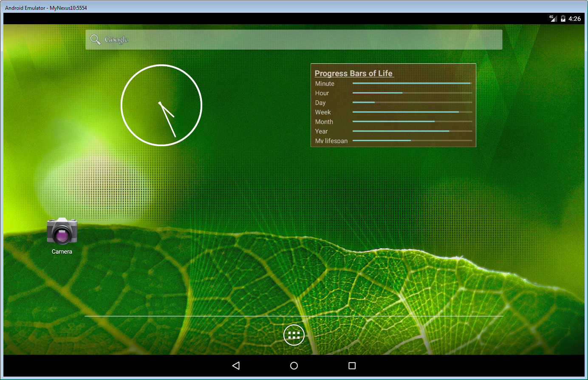Image resolution: width=588 pixels, height=380 pixels.
Task: Select the Year label
Action: click(x=321, y=131)
